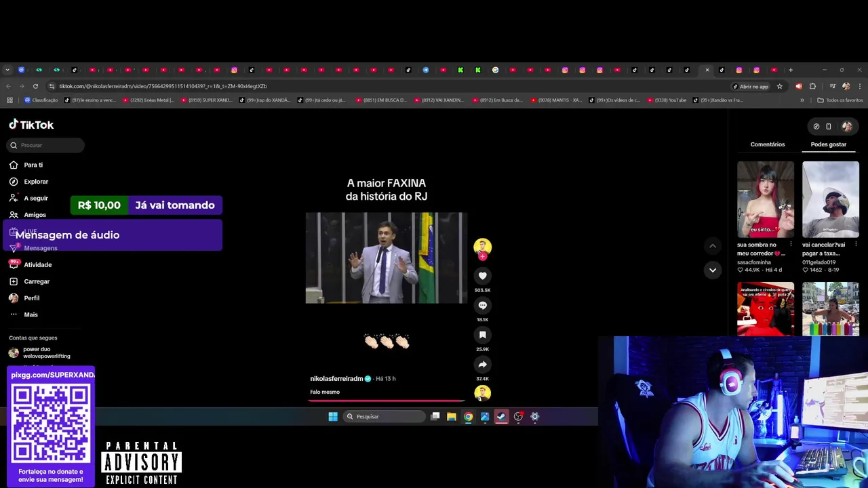Open Perfil in TikTok sidebar
This screenshot has width=868, height=488.
[31, 298]
